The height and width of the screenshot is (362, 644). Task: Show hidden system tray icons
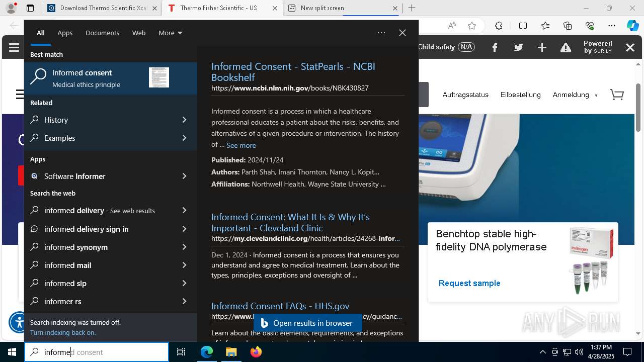pos(542,352)
